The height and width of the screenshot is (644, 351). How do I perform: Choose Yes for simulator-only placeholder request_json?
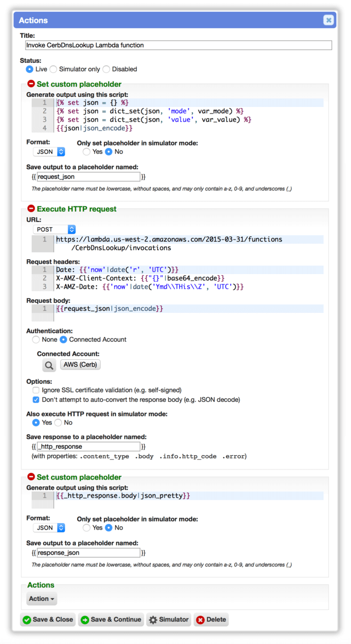coord(86,152)
